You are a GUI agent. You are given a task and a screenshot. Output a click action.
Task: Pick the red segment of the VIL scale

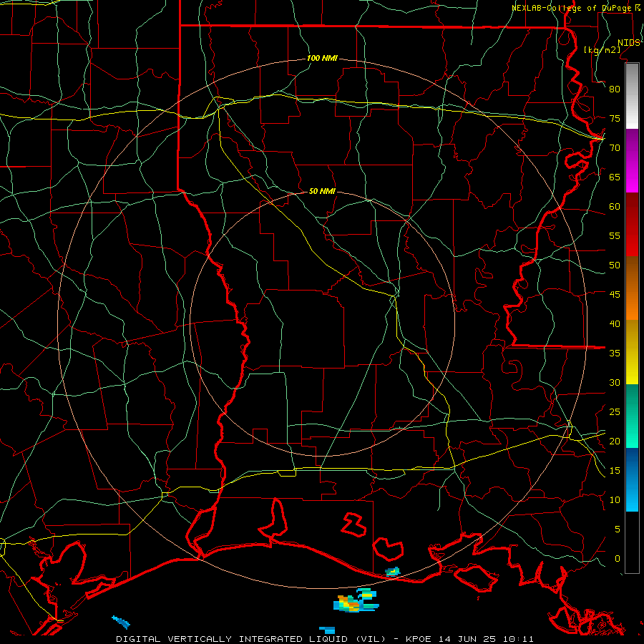pos(632,225)
